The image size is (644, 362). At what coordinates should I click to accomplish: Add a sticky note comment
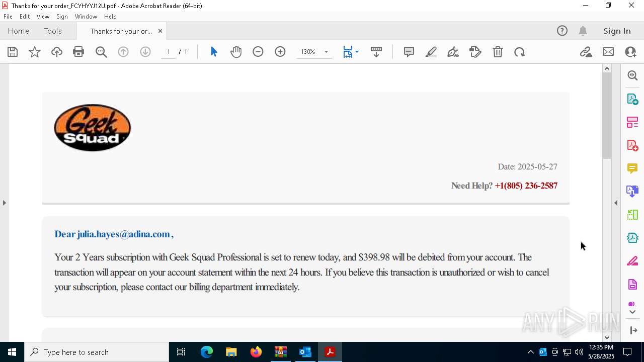[x=409, y=52]
